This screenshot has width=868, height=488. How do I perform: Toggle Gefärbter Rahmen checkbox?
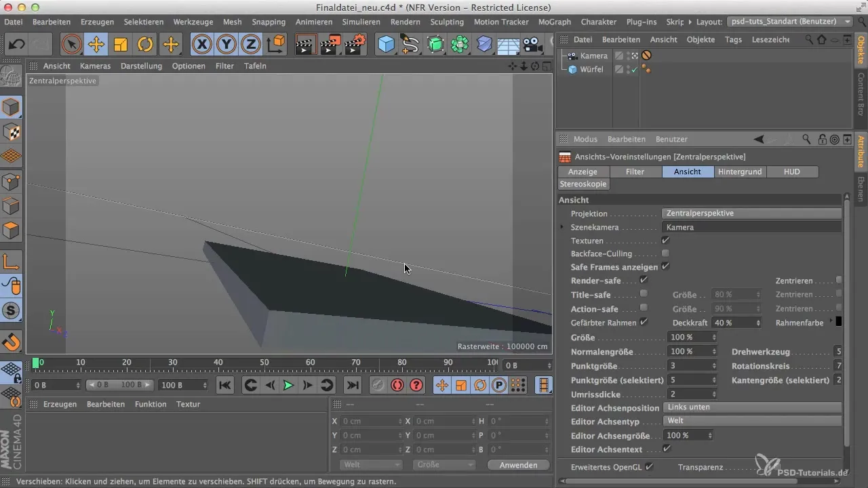[644, 322]
